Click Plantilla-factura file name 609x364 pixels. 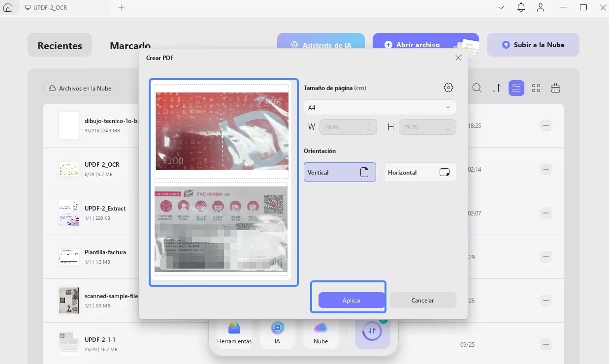click(x=105, y=252)
